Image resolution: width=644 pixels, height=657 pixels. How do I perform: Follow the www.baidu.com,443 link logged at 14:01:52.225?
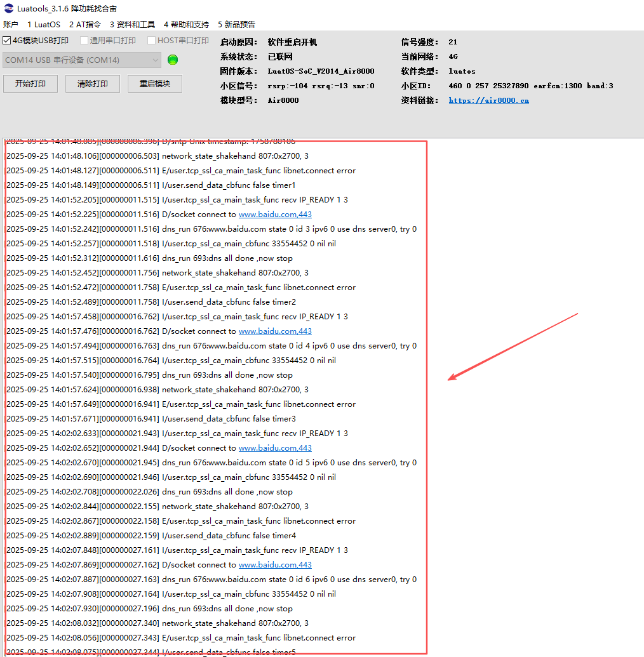[275, 215]
